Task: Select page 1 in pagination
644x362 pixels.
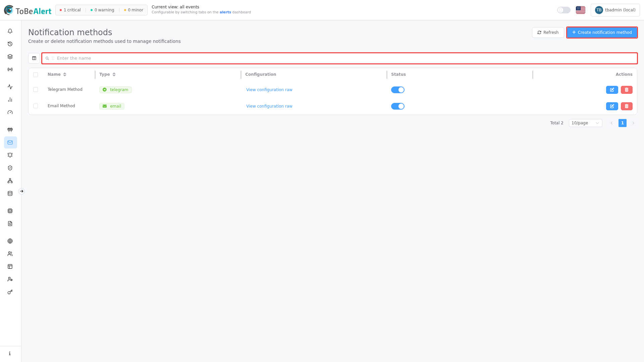Action: [622, 123]
